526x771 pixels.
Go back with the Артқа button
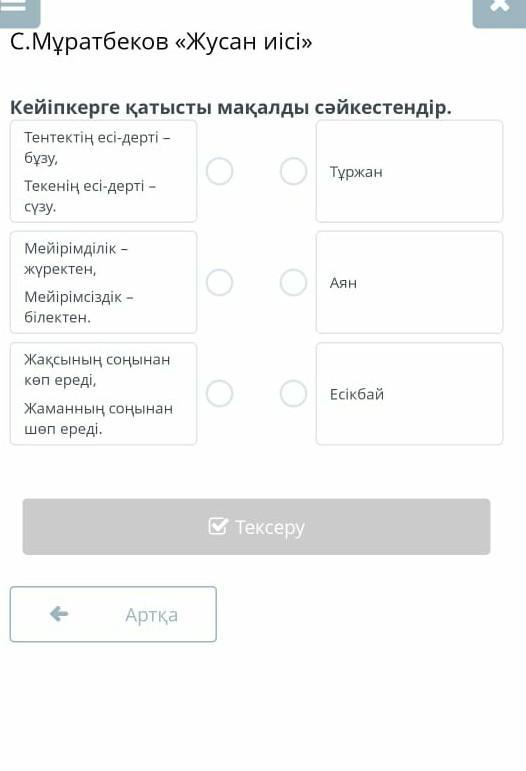(x=113, y=614)
